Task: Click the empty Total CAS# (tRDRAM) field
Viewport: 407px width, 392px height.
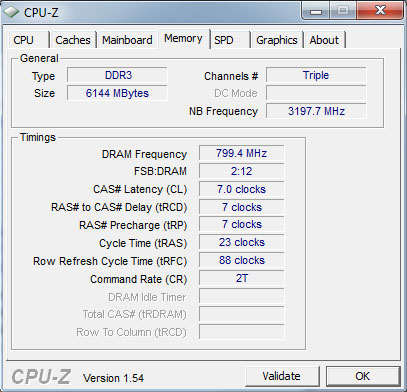Action: [x=242, y=314]
